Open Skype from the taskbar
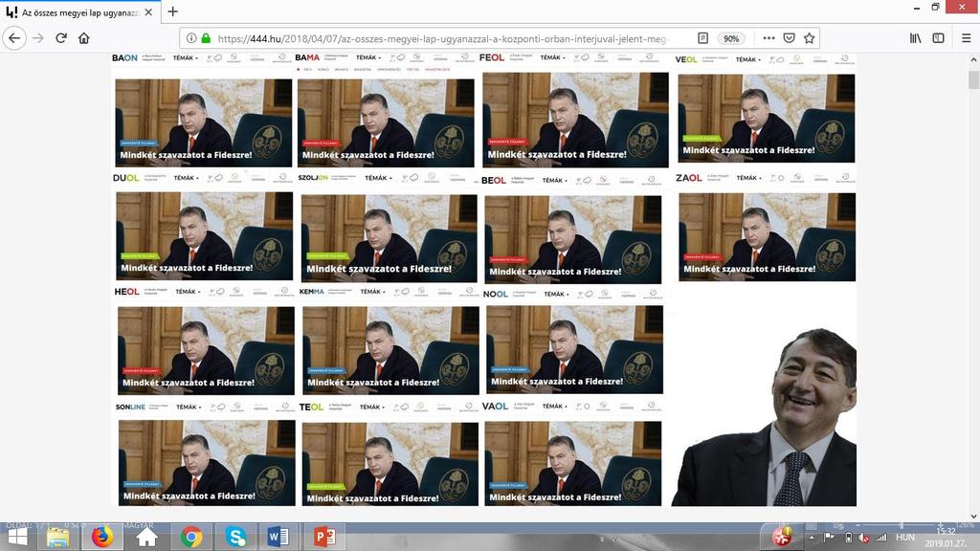Image resolution: width=980 pixels, height=551 pixels. (235, 537)
